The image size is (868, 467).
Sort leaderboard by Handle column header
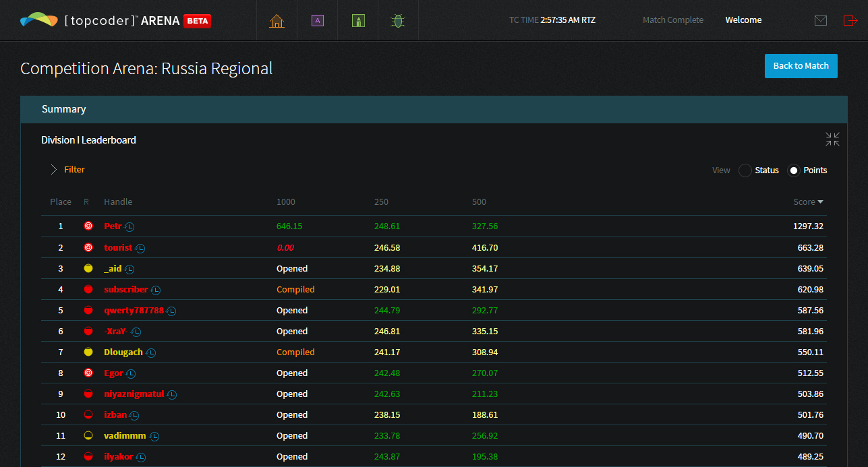118,201
